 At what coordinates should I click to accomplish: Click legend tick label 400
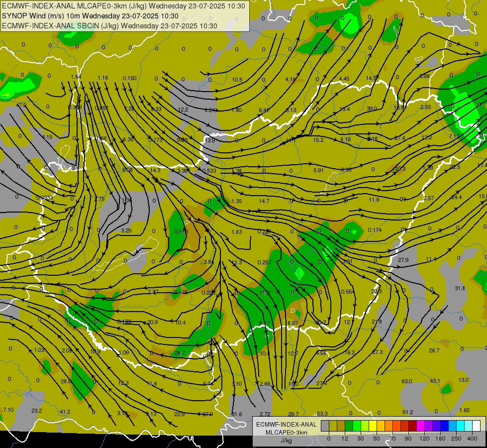coord(472,439)
